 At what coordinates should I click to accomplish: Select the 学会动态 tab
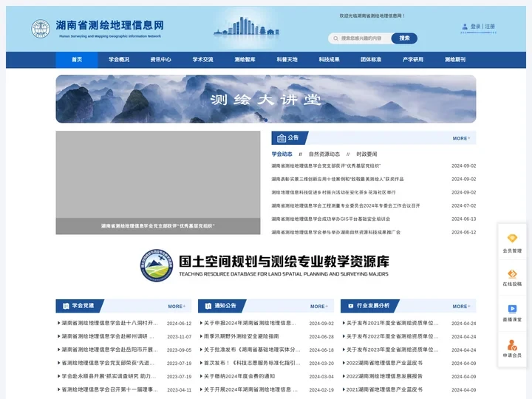pos(282,154)
